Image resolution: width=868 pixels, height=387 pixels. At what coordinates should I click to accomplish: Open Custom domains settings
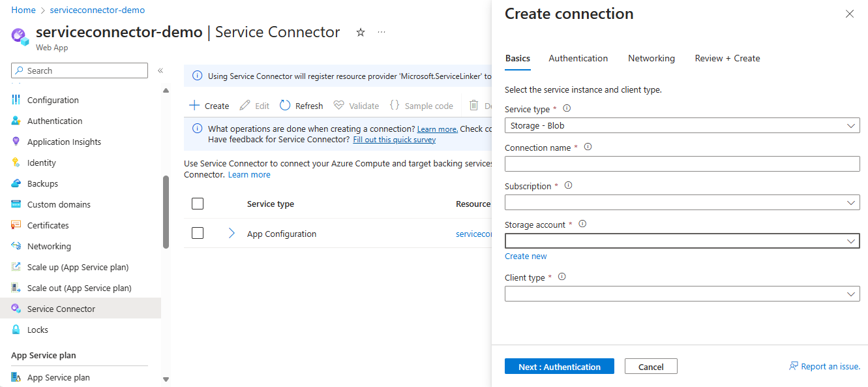(x=57, y=204)
